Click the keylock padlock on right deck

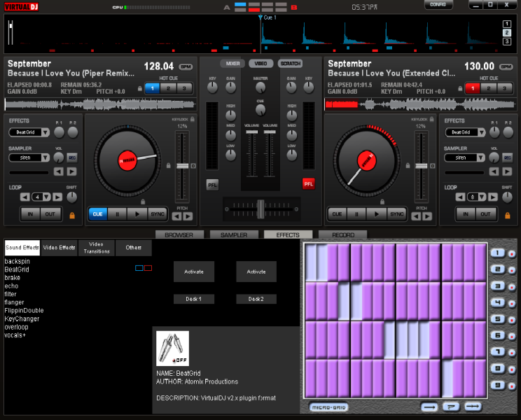(431, 119)
